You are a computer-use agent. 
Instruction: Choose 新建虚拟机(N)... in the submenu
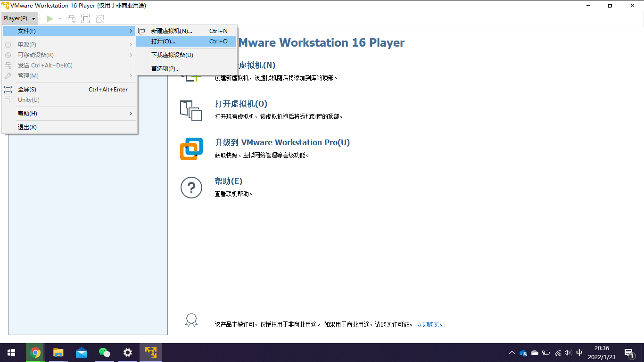coord(186,31)
